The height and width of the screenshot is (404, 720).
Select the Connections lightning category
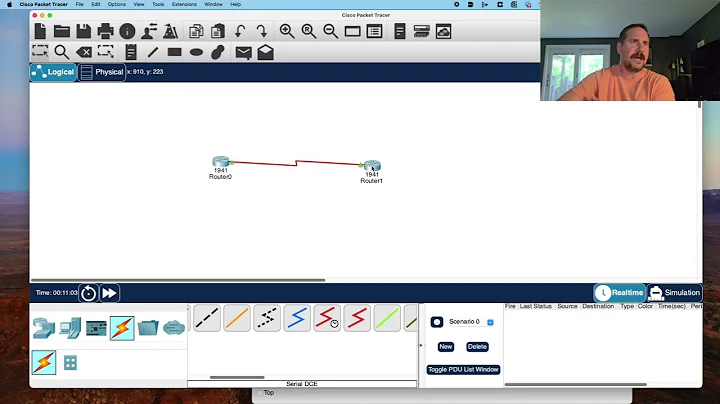[x=122, y=328]
